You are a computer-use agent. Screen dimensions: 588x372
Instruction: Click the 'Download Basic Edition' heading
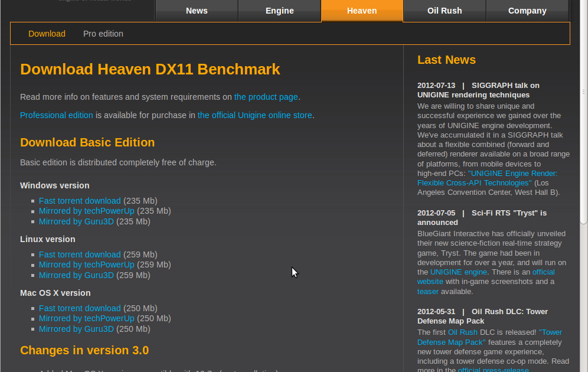[87, 142]
